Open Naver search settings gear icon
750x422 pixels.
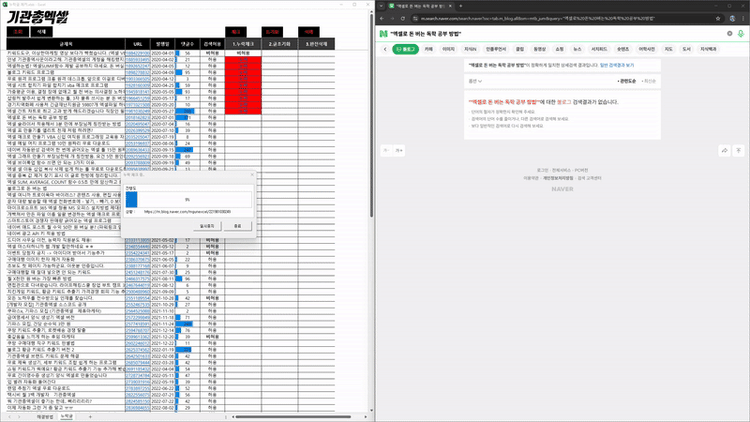tap(729, 33)
